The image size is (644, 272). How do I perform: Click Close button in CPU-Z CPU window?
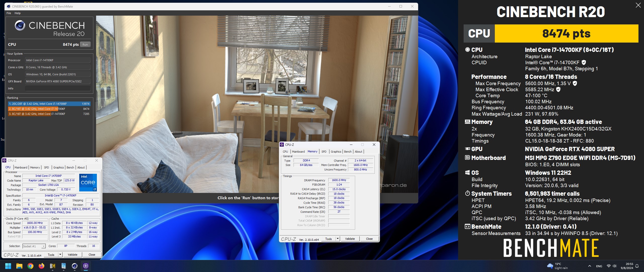(92, 255)
